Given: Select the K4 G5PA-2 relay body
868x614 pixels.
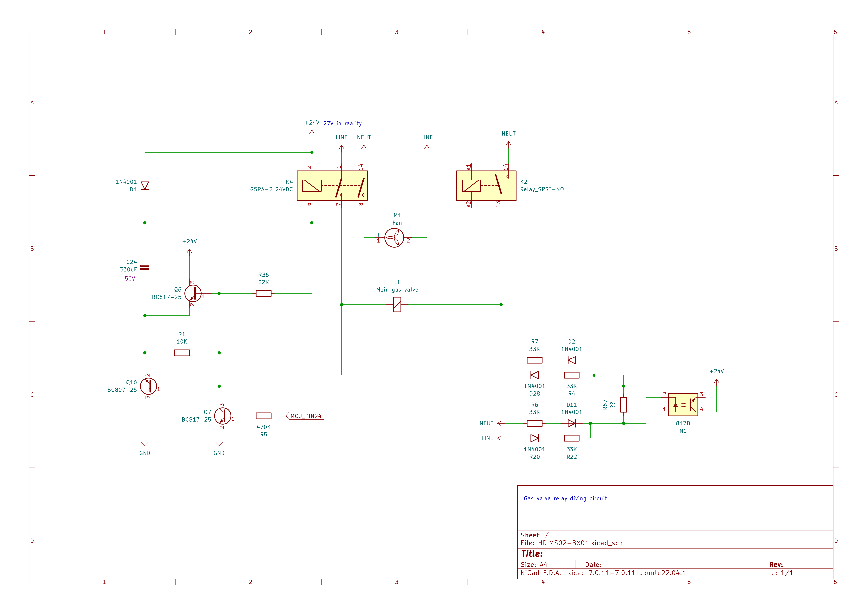Looking at the screenshot, I should [332, 186].
